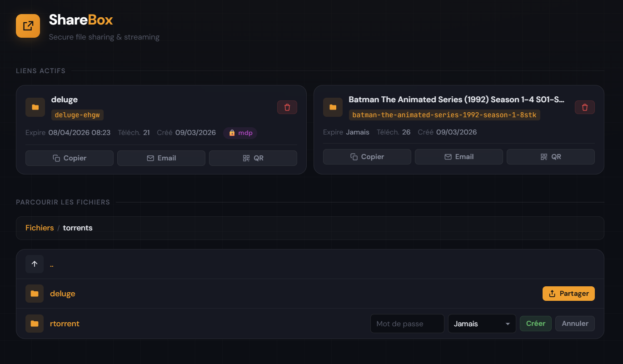Click the folder icon on deluge link card
The width and height of the screenshot is (623, 364).
coord(35,107)
